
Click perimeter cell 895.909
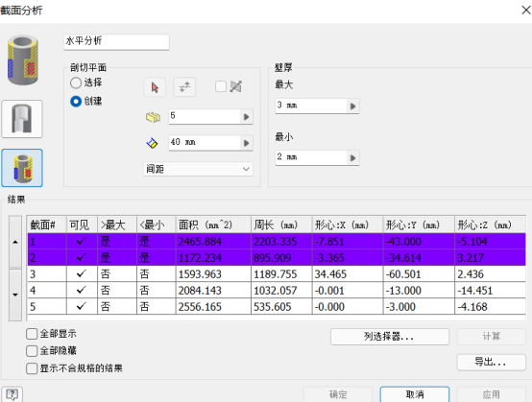point(281,257)
